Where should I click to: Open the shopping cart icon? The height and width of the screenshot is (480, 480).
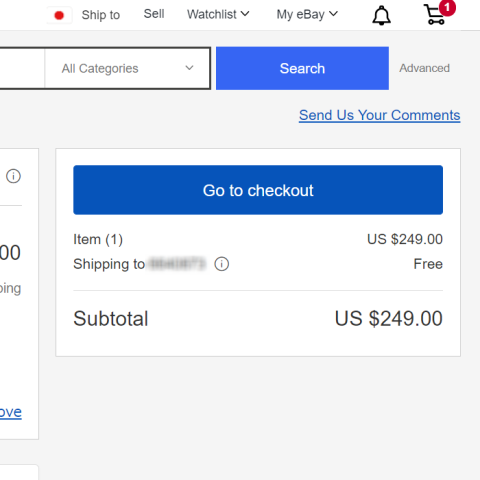coord(434,15)
